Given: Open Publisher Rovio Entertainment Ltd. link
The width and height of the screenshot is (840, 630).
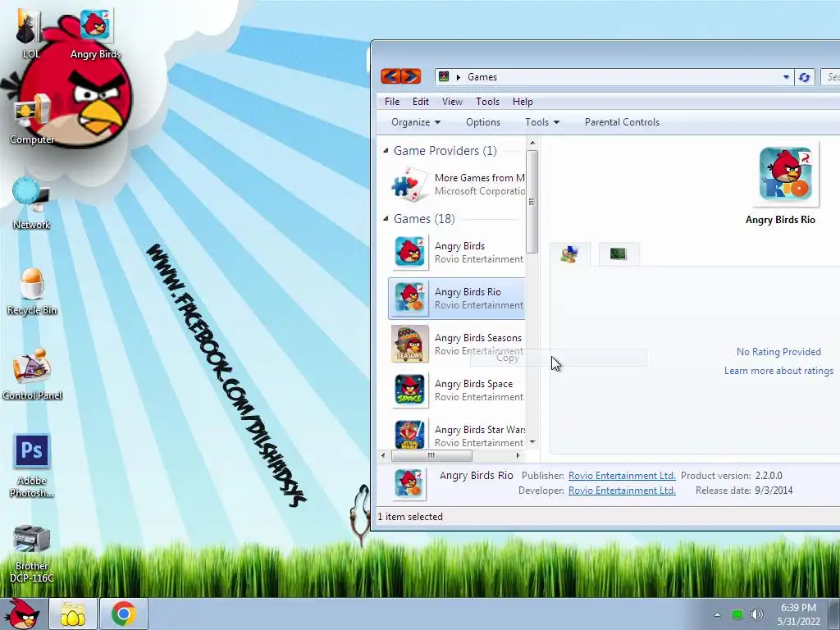Looking at the screenshot, I should (x=622, y=476).
